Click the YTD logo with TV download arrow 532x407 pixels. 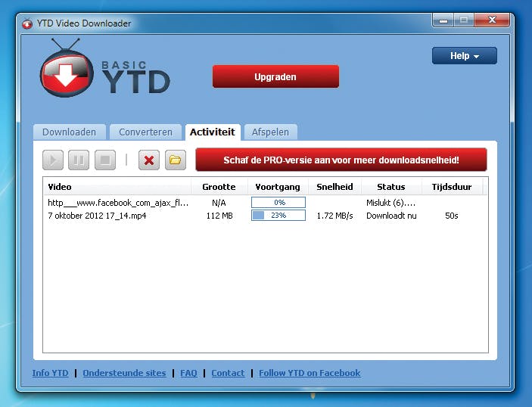(x=67, y=69)
